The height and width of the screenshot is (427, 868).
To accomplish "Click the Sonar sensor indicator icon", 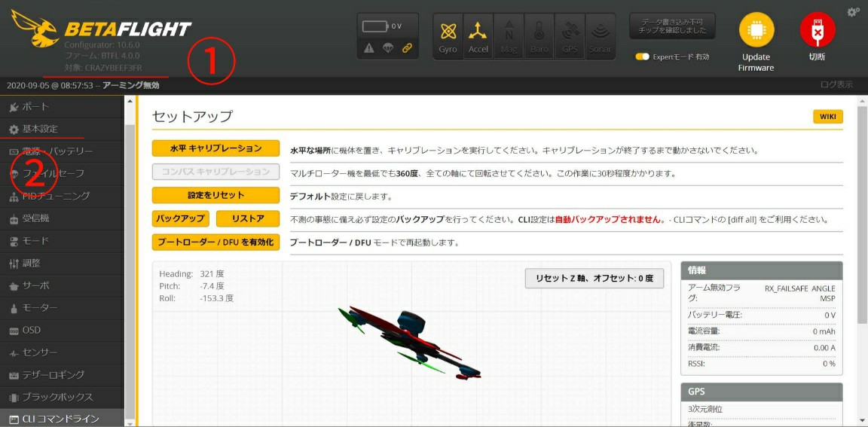I will [600, 31].
